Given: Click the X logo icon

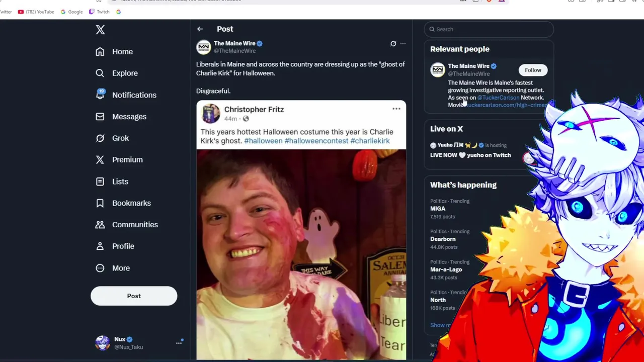Looking at the screenshot, I should click(x=100, y=30).
